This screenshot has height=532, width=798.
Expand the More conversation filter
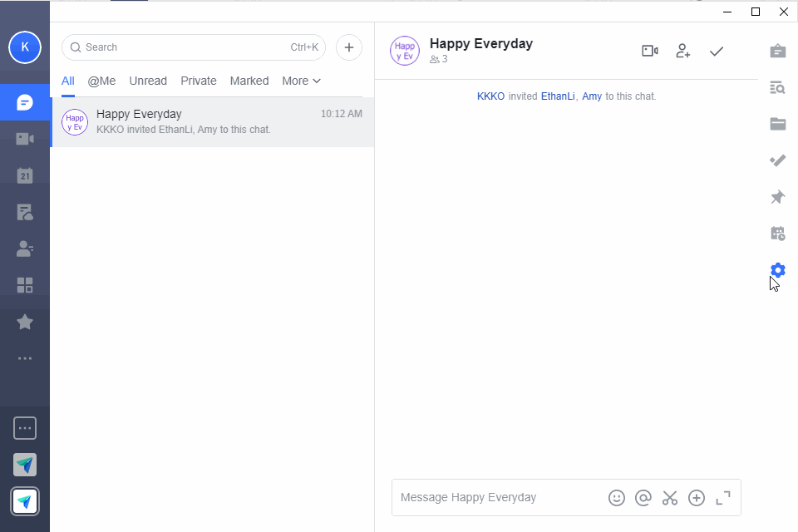[x=301, y=81]
